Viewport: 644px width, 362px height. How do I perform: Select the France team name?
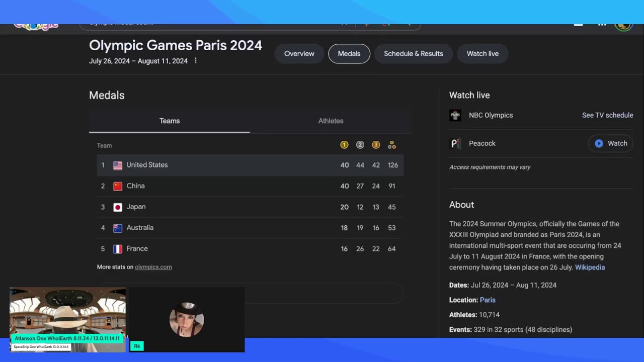click(x=137, y=248)
